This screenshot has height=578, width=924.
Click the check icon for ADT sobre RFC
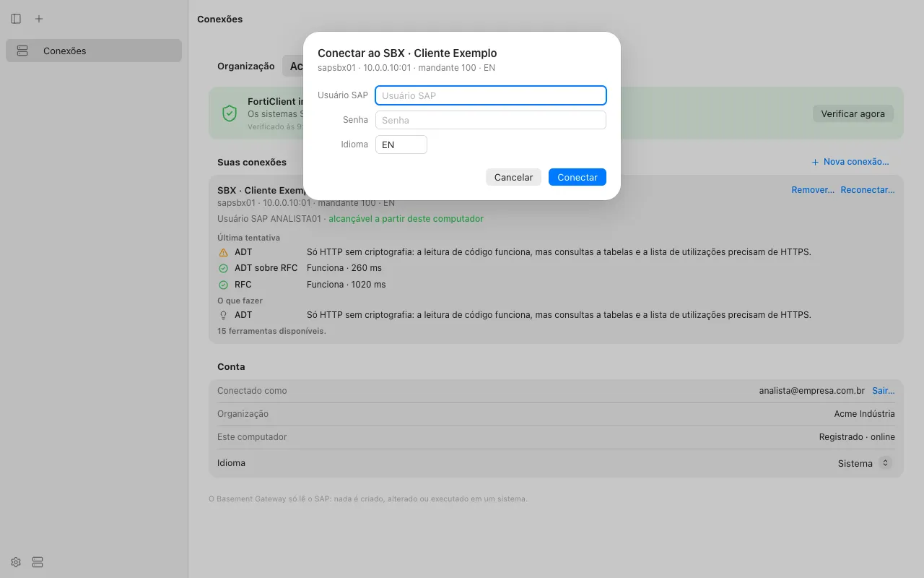[223, 269]
